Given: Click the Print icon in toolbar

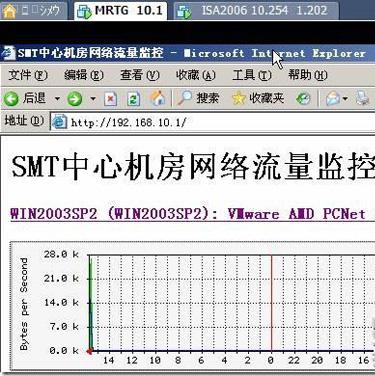Looking at the screenshot, I should coord(363,98).
